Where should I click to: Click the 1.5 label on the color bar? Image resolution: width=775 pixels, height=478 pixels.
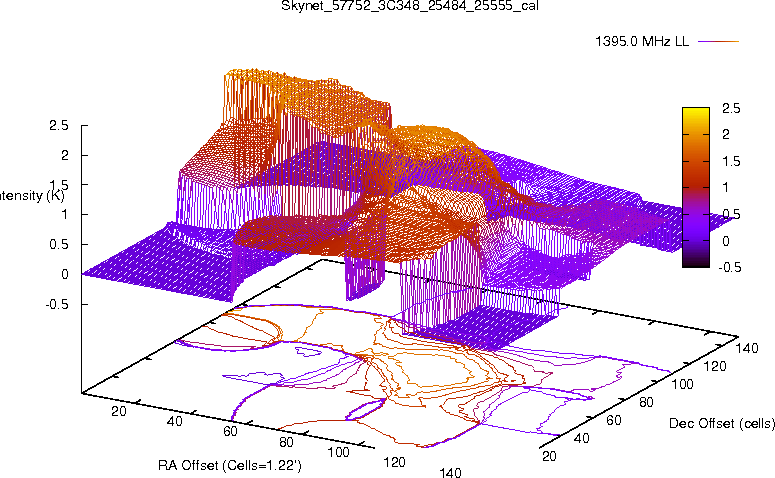click(731, 161)
